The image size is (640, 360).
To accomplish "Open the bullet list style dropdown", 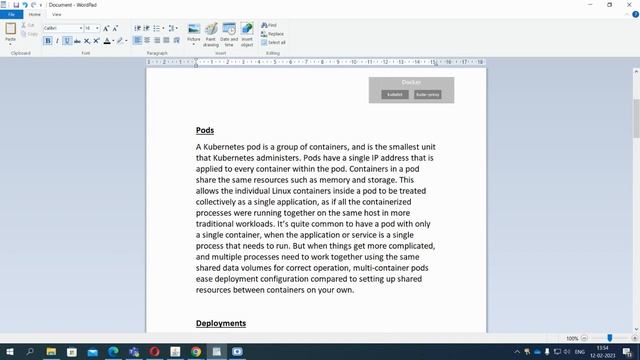I will point(163,28).
